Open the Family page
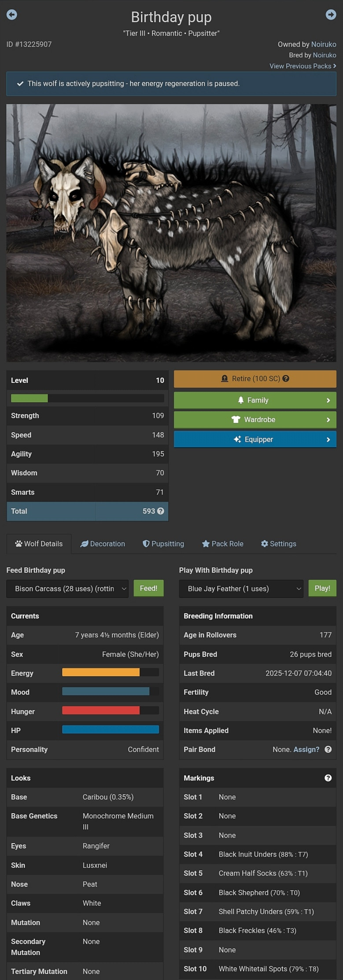 click(x=255, y=400)
